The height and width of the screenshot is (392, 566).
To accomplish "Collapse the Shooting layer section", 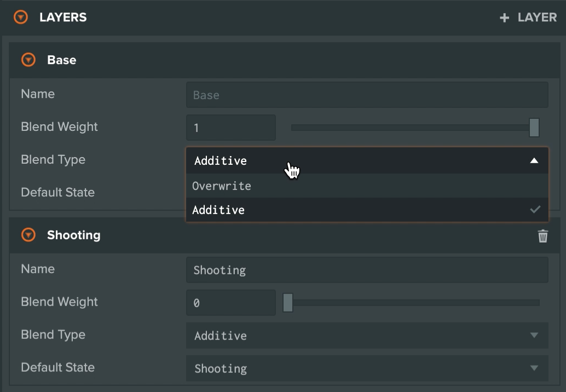I will (x=28, y=235).
